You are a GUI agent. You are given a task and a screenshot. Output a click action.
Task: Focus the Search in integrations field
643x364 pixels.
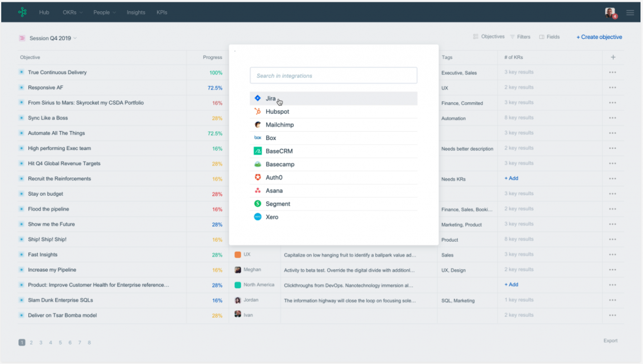point(333,75)
